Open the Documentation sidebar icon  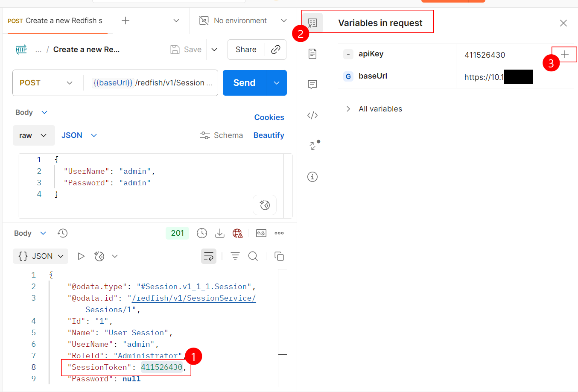(x=312, y=54)
